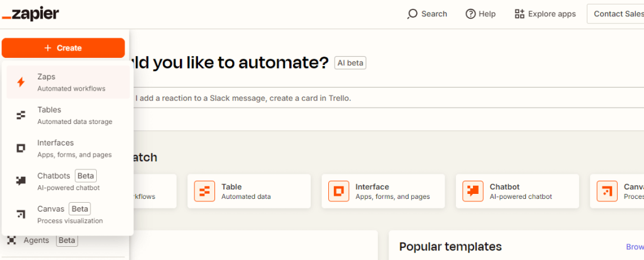Click the 'Automated data storage' subtitle text
This screenshot has height=260, width=644.
tap(75, 122)
